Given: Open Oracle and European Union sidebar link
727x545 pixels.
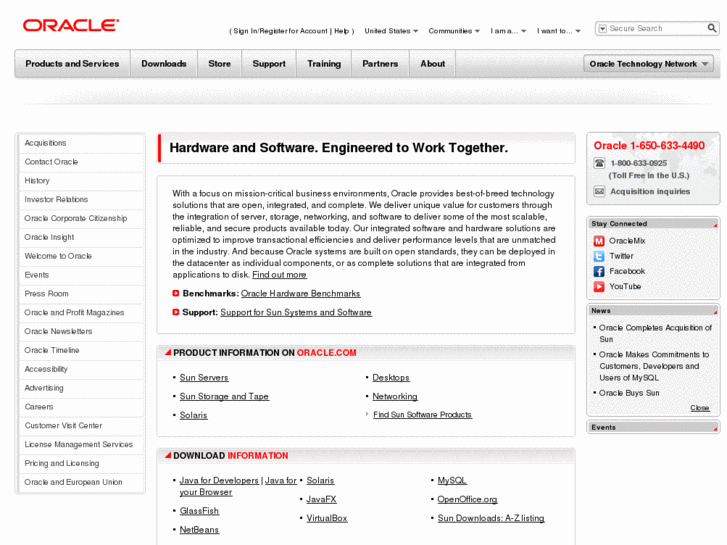Looking at the screenshot, I should pos(73,482).
